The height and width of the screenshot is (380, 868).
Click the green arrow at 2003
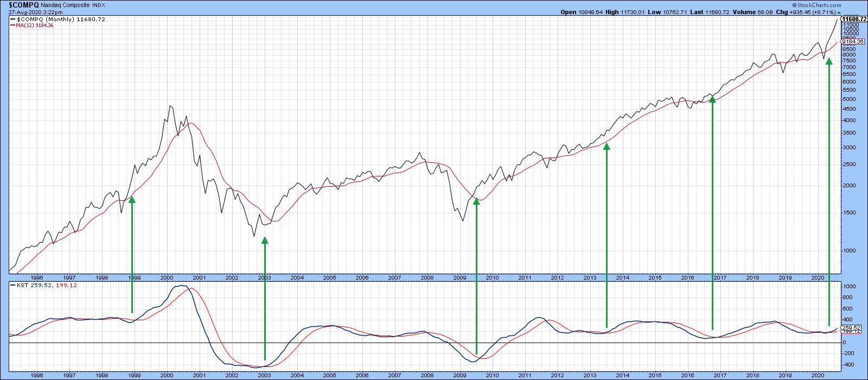tap(265, 299)
